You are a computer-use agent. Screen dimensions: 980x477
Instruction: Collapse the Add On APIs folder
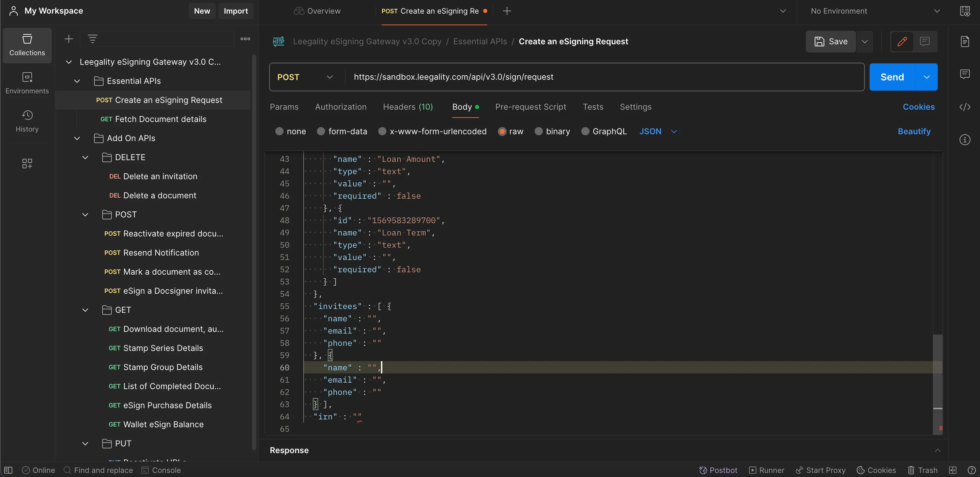point(77,138)
